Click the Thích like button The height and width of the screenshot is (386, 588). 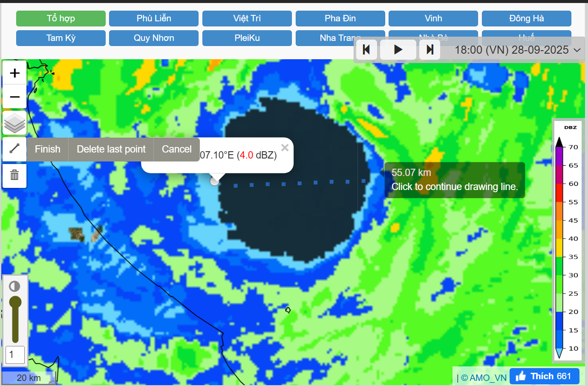[x=544, y=376]
